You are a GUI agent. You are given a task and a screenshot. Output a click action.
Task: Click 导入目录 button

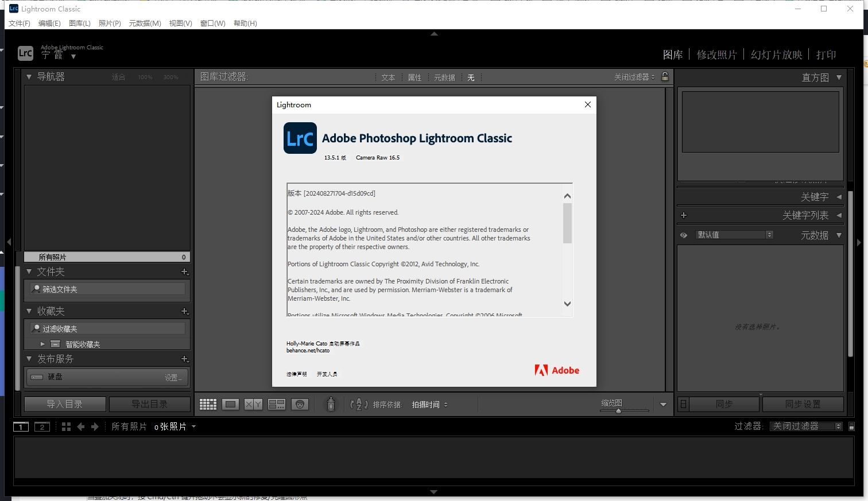click(65, 404)
